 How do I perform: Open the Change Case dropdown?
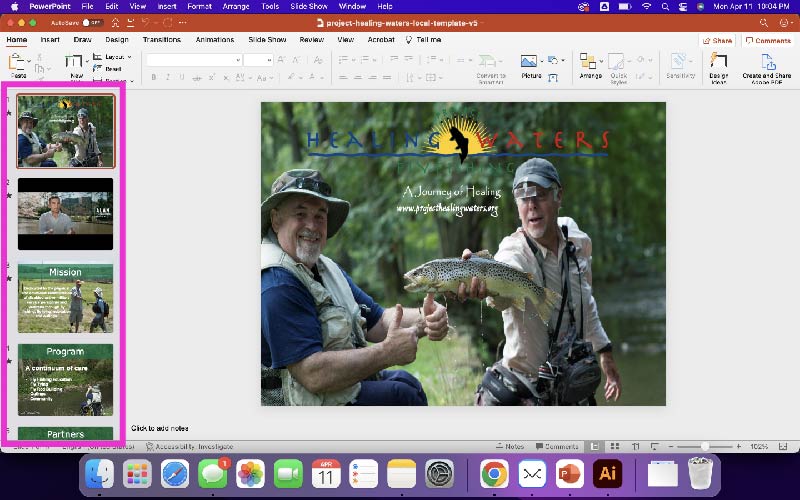coord(264,78)
